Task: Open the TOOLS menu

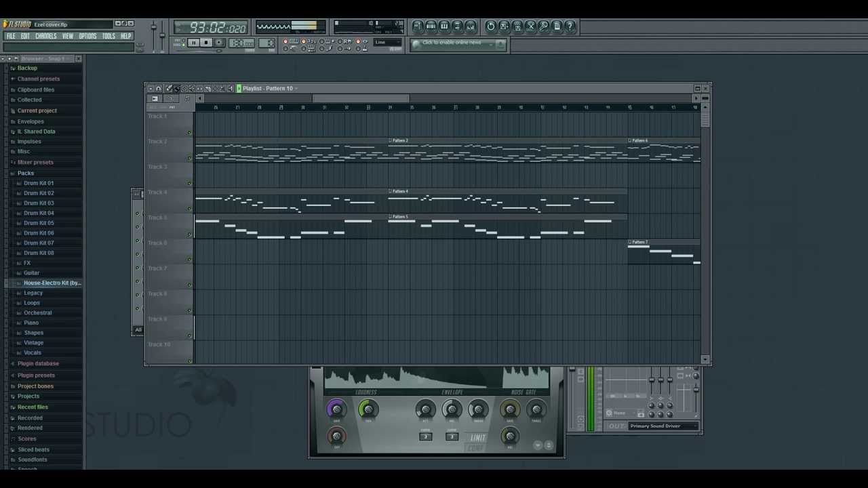Action: click(108, 36)
